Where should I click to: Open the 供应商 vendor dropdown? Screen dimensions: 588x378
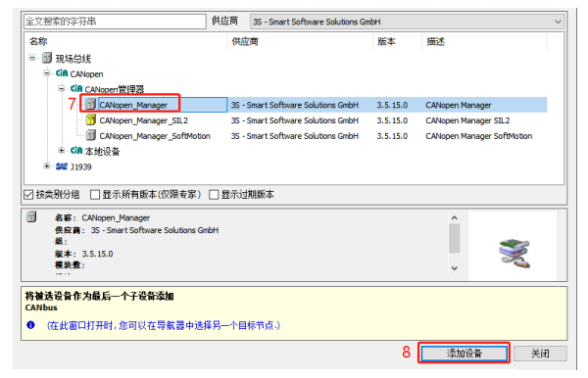408,22
